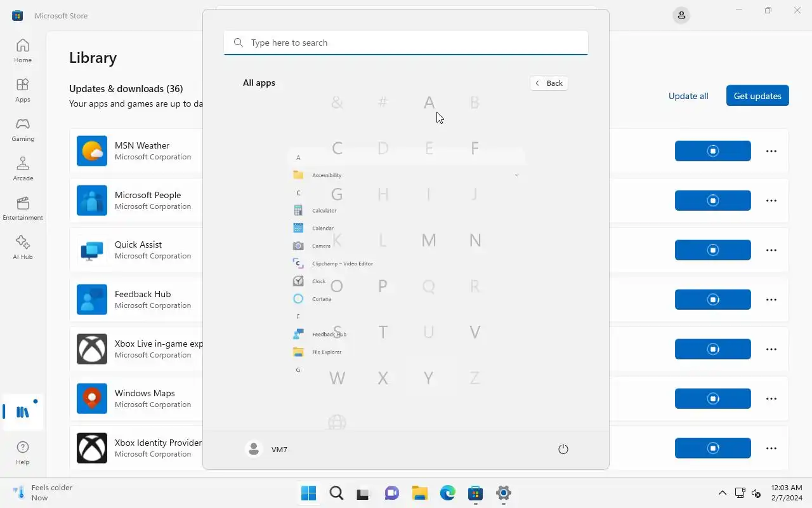Open the Apps section in Microsoft Store
The height and width of the screenshot is (508, 812).
[x=23, y=90]
